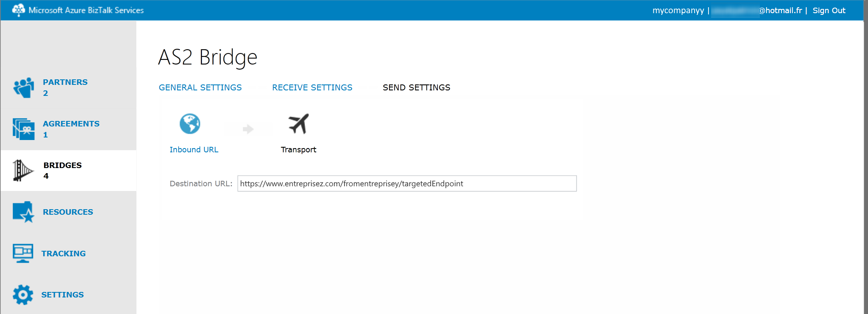Viewport: 868px width, 314px height.
Task: Click the Tracking monitor icon
Action: click(23, 253)
